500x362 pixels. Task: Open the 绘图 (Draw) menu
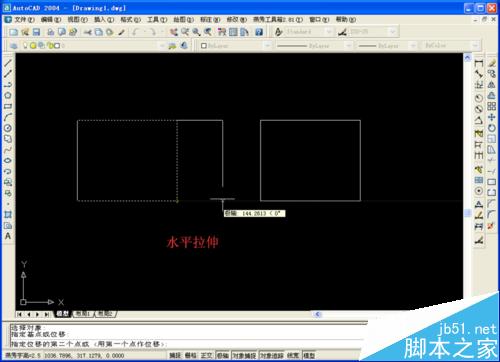pos(183,20)
